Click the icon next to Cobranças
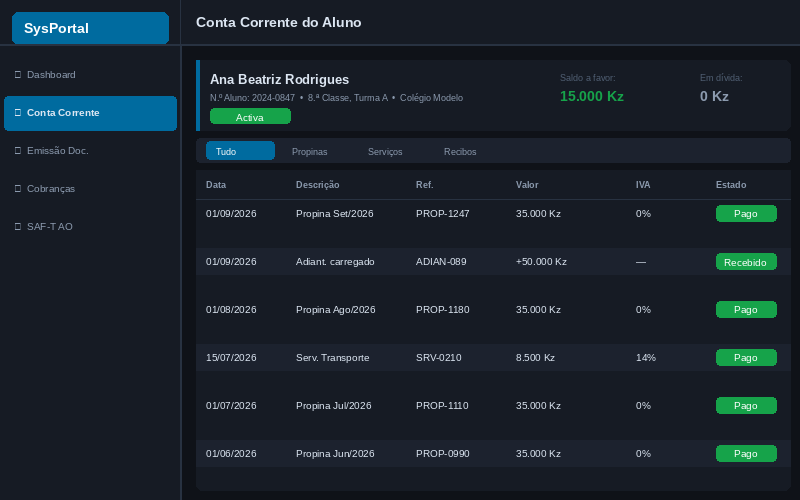The image size is (800, 500). click(x=18, y=188)
